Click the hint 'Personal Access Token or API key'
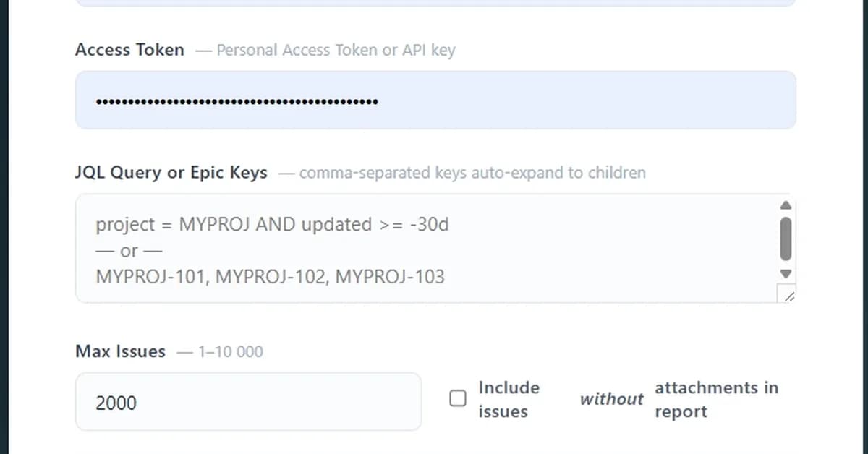 click(x=336, y=50)
